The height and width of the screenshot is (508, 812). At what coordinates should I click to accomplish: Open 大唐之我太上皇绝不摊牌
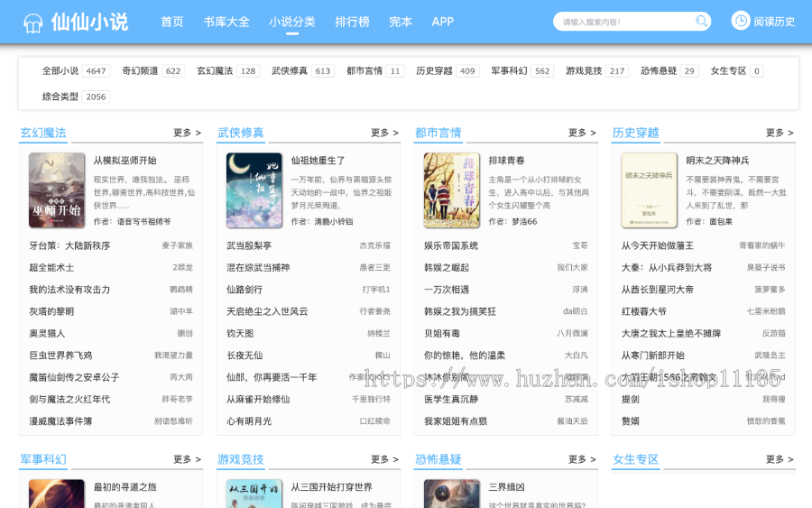[x=671, y=334]
